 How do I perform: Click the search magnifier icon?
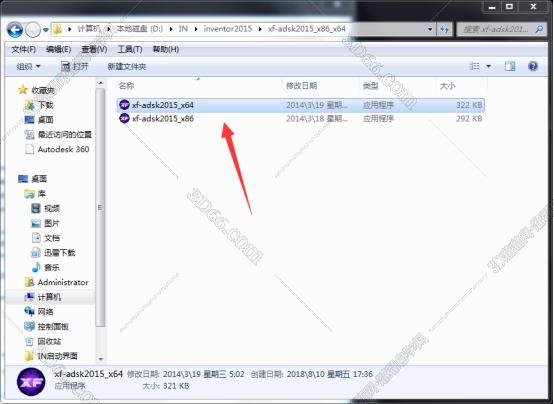pos(539,29)
